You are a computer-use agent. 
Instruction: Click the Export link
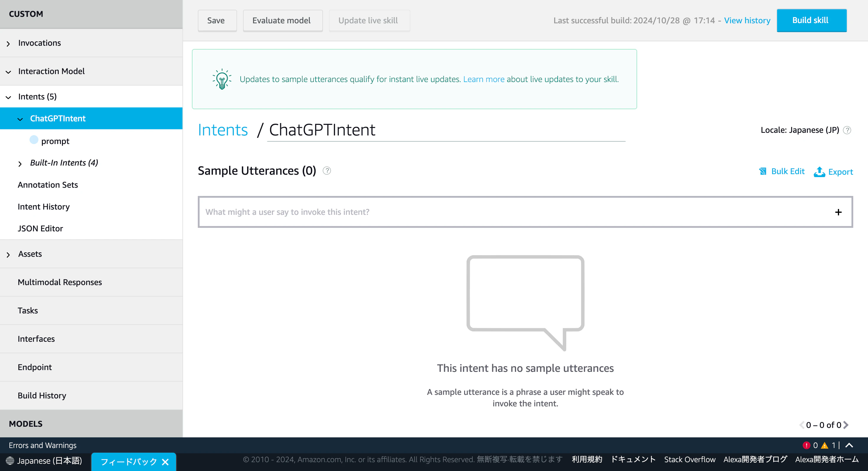[840, 172]
